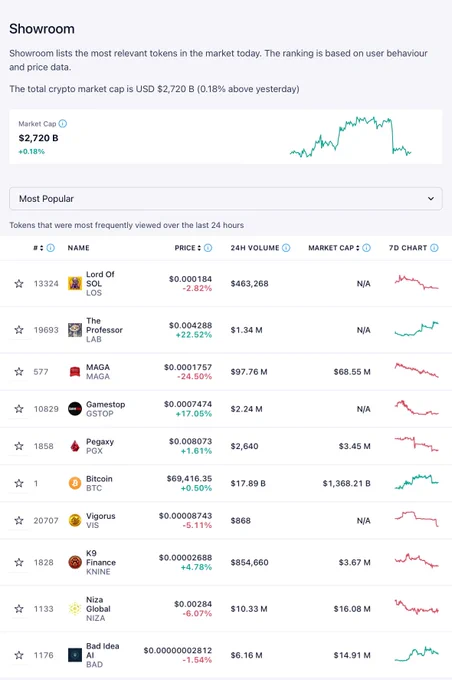Viewport: 452px width, 680px height.
Task: Click the $0.00000002812 price value
Action: 178,651
